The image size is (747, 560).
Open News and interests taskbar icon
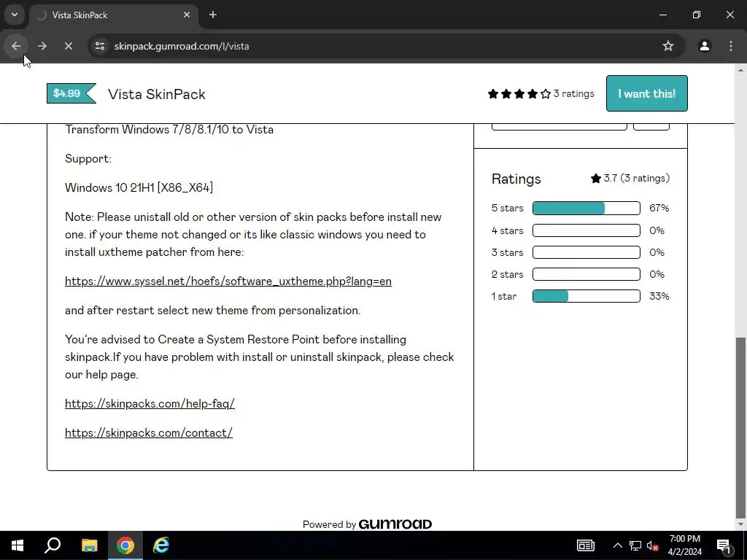click(586, 545)
